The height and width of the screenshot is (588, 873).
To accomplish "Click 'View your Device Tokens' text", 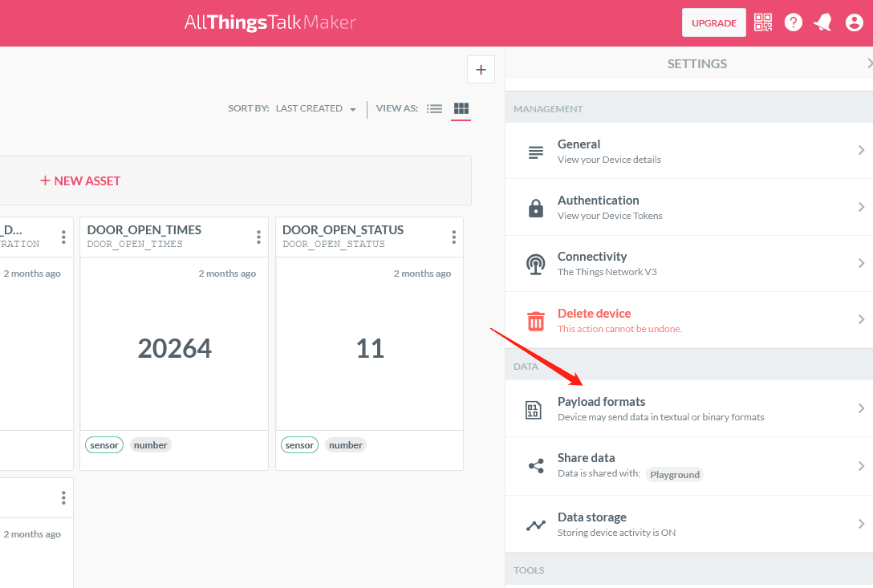I will pos(610,216).
